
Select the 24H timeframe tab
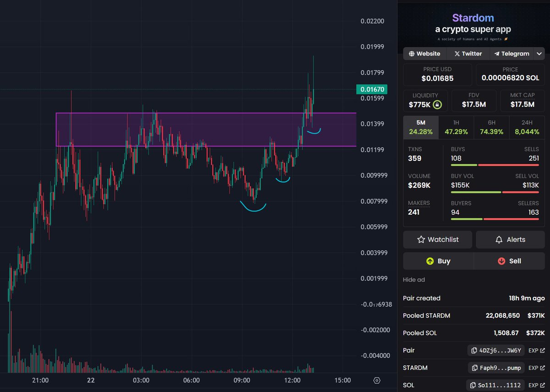527,127
